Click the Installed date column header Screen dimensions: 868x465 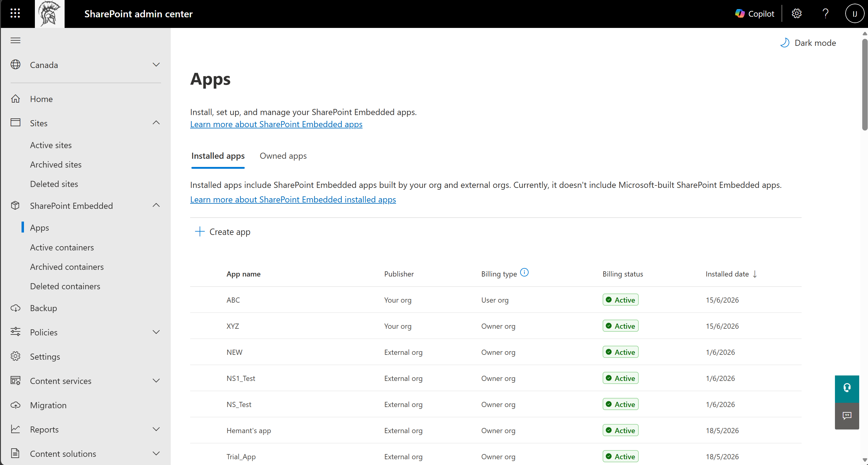tap(731, 274)
